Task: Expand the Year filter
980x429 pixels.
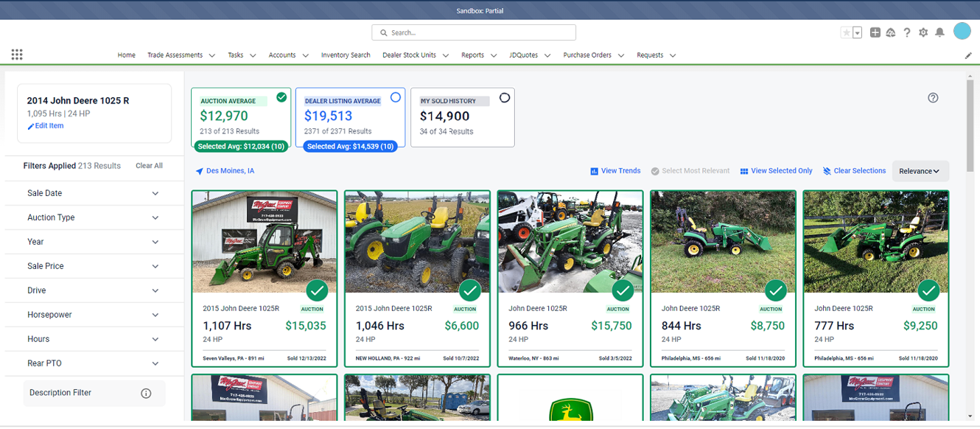Action: tap(94, 242)
